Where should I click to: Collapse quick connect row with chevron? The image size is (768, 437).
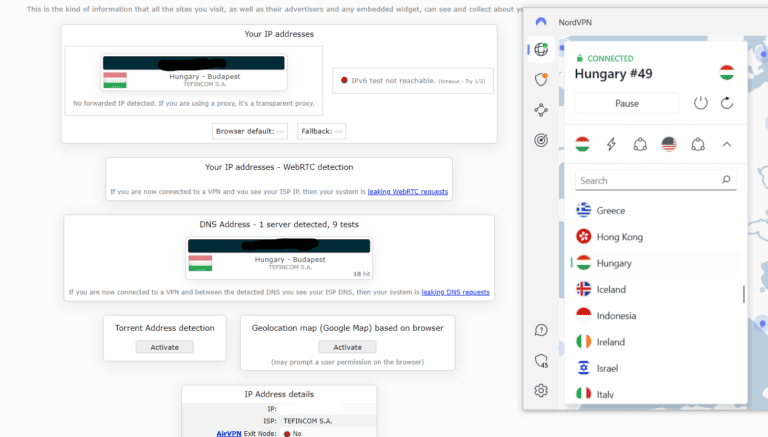tap(727, 144)
